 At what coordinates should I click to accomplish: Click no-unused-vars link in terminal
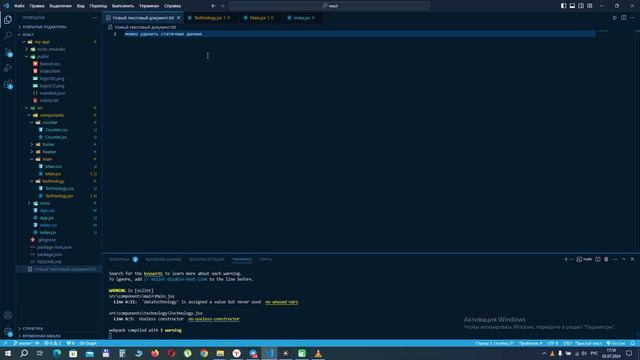click(282, 302)
